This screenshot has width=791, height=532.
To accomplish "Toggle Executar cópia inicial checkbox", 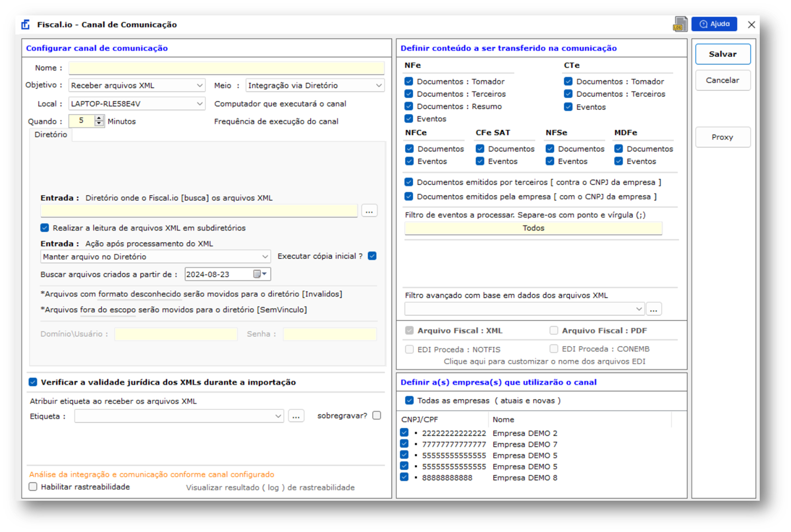I will coord(372,256).
